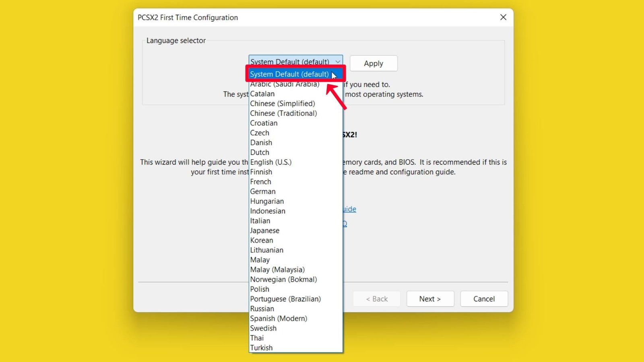Choose Catalan from the language list
Screen dimensions: 644x362
(x=296, y=94)
